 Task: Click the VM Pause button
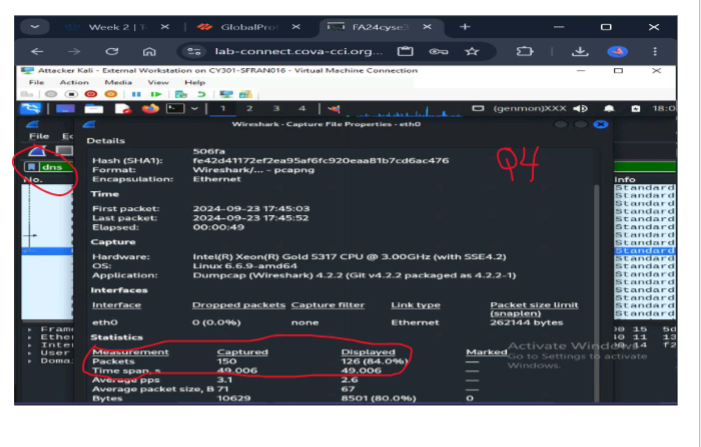136,94
